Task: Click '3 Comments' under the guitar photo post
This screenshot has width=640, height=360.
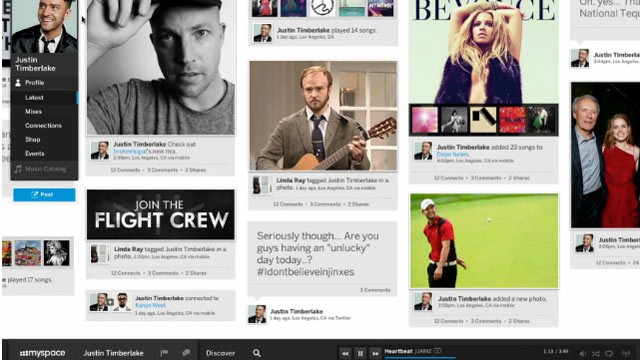Action: point(325,204)
